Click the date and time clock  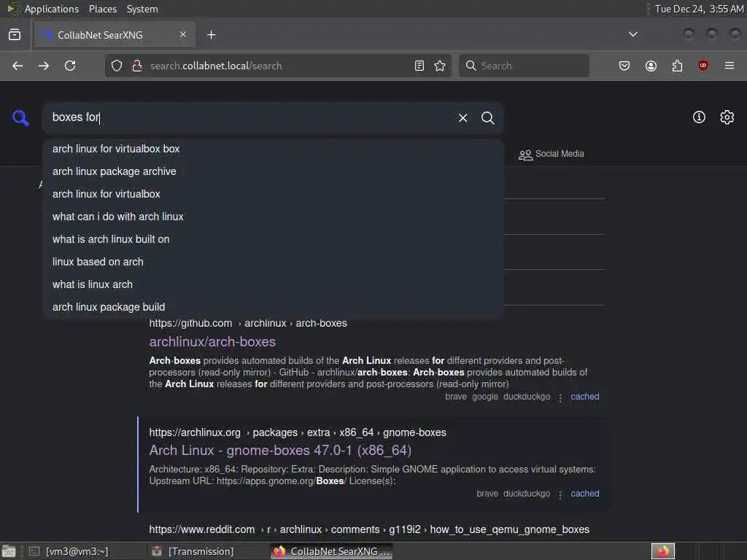tap(698, 9)
